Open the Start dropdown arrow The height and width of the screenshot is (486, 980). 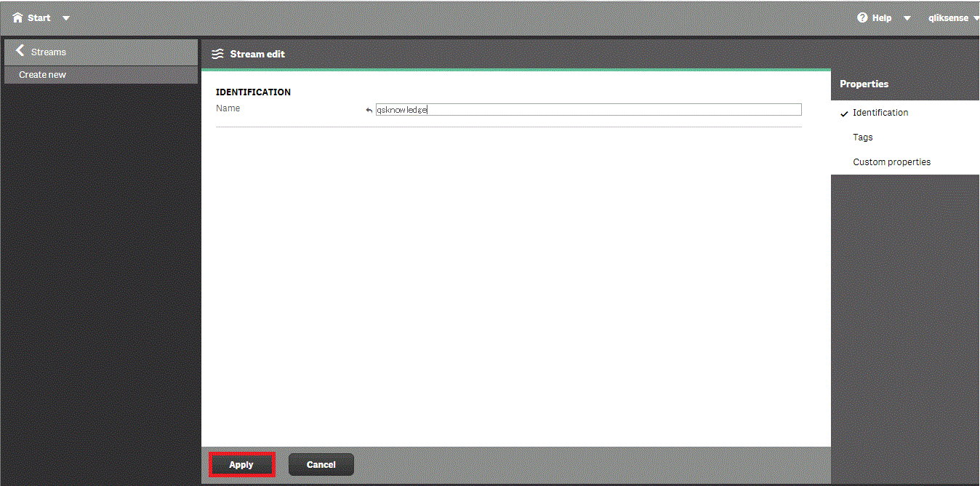(x=66, y=18)
